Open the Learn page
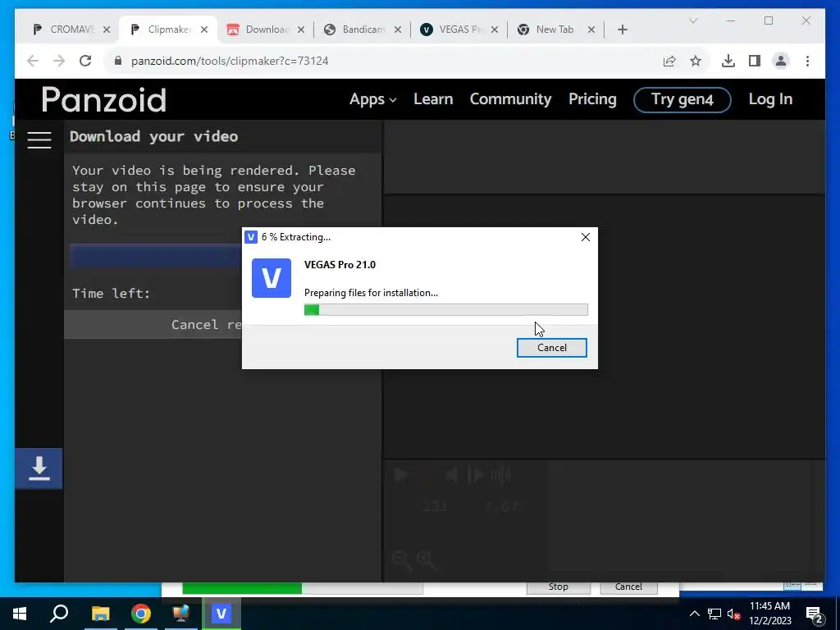840x630 pixels. [433, 99]
